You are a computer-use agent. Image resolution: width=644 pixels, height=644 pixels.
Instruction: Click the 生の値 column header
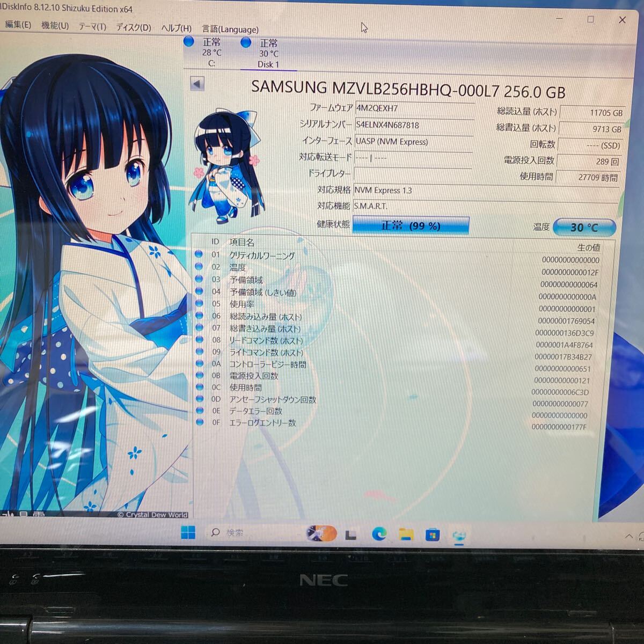(589, 247)
